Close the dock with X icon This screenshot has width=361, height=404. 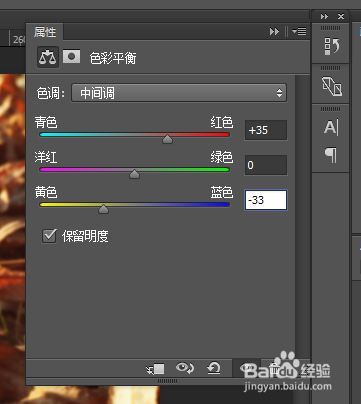click(x=341, y=16)
